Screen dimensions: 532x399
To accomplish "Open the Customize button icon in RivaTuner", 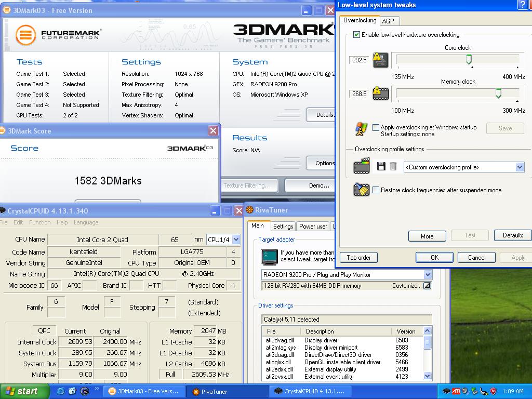I will (428, 286).
